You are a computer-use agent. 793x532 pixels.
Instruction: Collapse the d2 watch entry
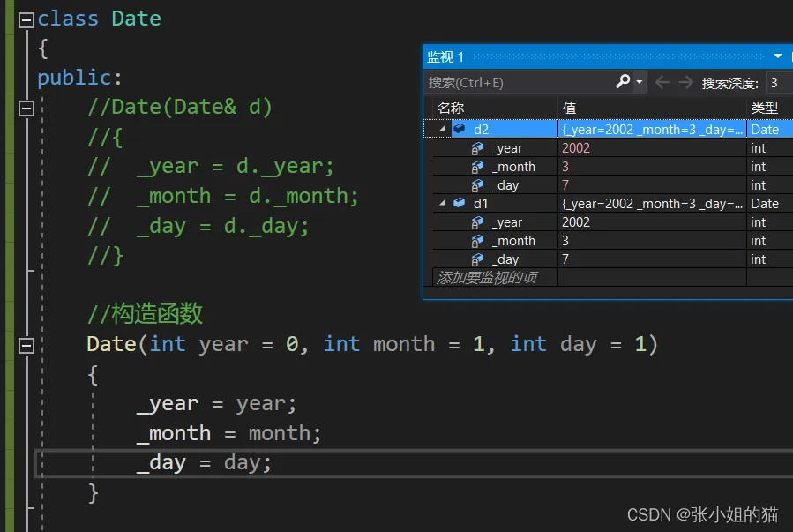[x=443, y=129]
